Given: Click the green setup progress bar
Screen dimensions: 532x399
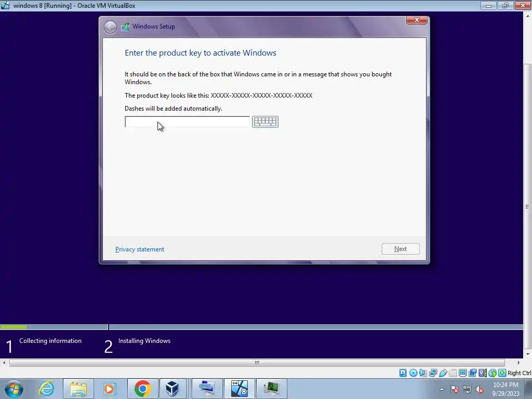Looking at the screenshot, I should 14,327.
